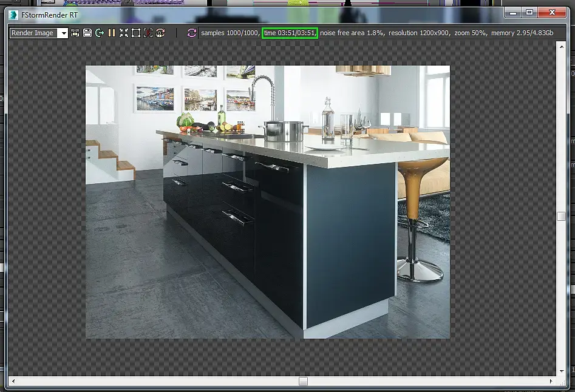Save the rendered image with floppy icon
The image size is (575, 392).
pyautogui.click(x=87, y=33)
